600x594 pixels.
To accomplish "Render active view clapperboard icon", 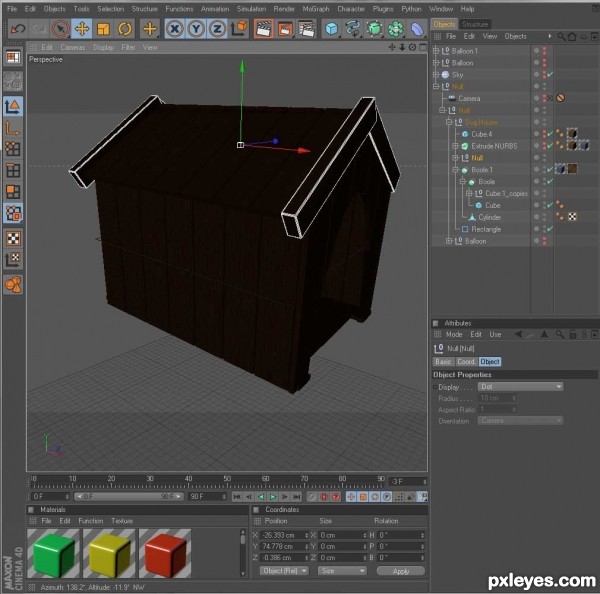I will click(x=264, y=29).
